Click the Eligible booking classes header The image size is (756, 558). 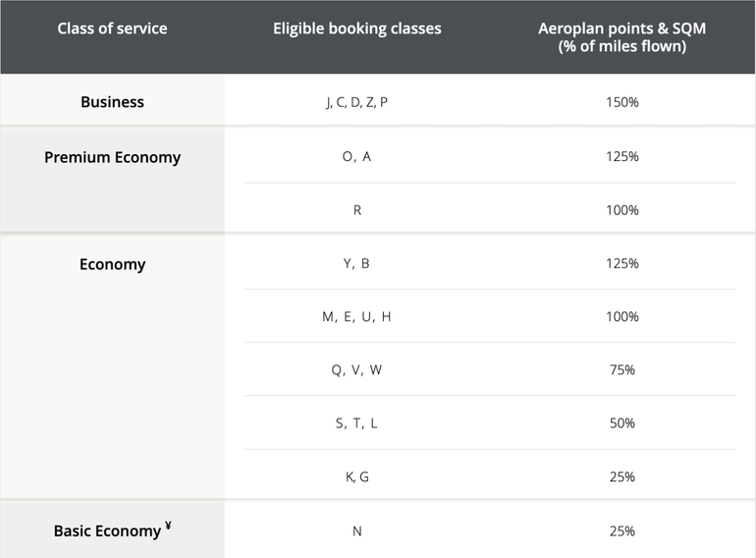356,28
